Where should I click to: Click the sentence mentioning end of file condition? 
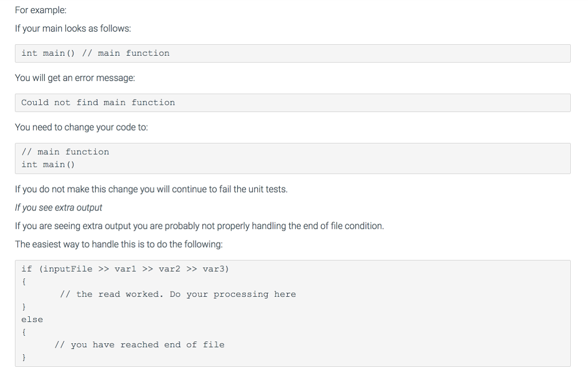199,226
